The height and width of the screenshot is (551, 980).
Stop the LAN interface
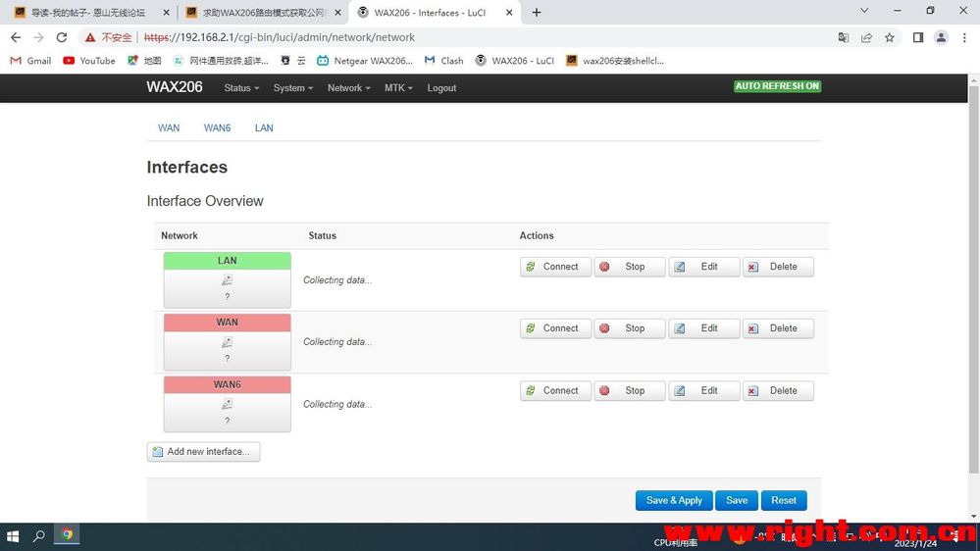click(x=630, y=267)
